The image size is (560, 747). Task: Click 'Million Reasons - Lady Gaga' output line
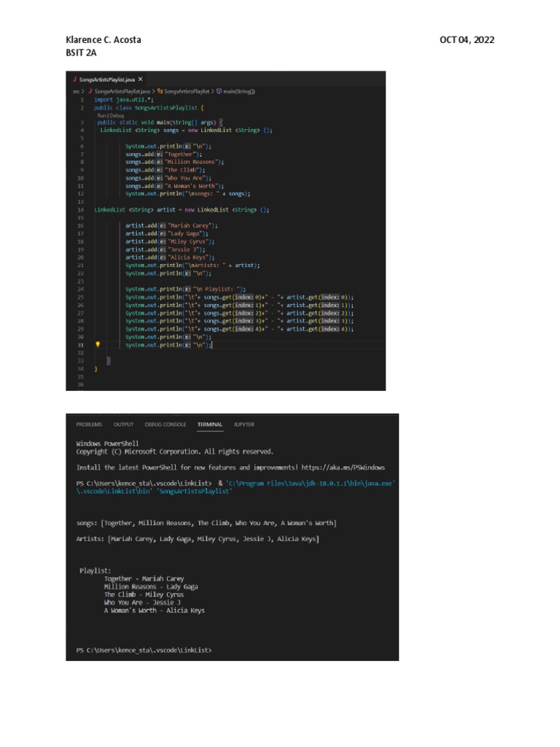click(x=151, y=587)
